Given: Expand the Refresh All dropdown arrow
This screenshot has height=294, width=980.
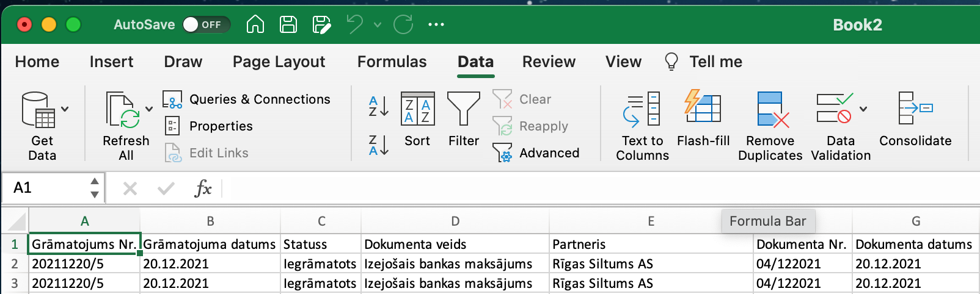Looking at the screenshot, I should (149, 109).
